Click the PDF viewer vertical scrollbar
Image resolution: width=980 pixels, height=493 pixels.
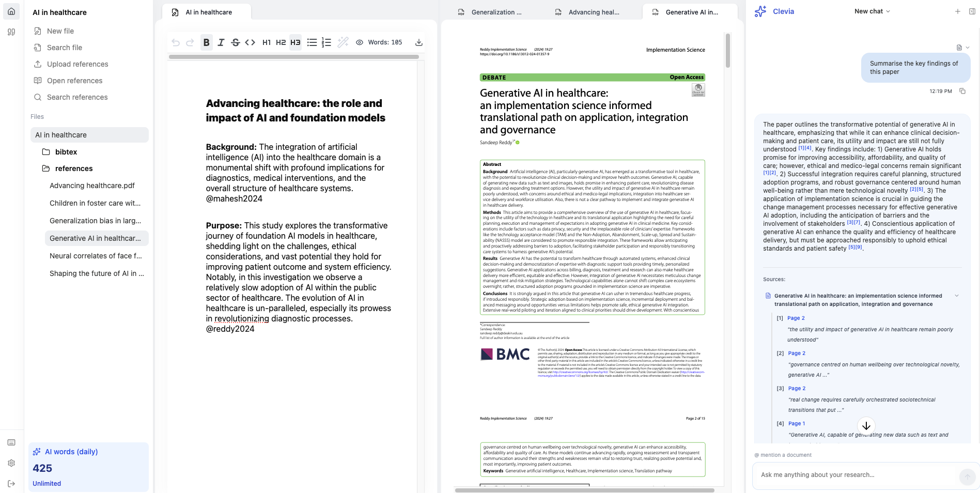(727, 51)
